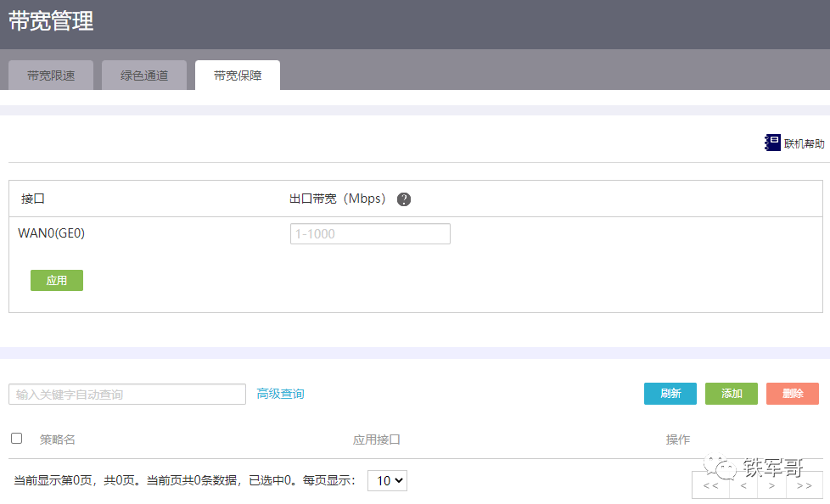830x504 pixels.
Task: Open the 高级查询 link
Action: click(280, 394)
